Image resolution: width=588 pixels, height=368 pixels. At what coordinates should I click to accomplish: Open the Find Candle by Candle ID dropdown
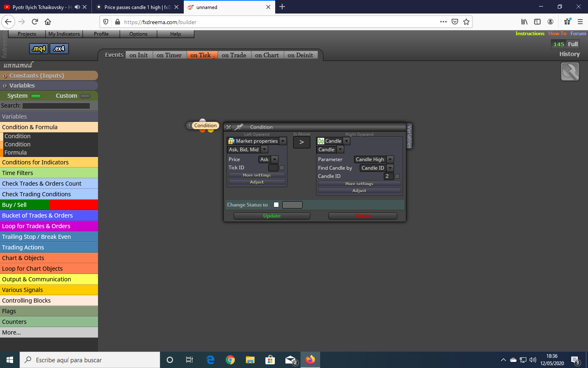click(390, 168)
